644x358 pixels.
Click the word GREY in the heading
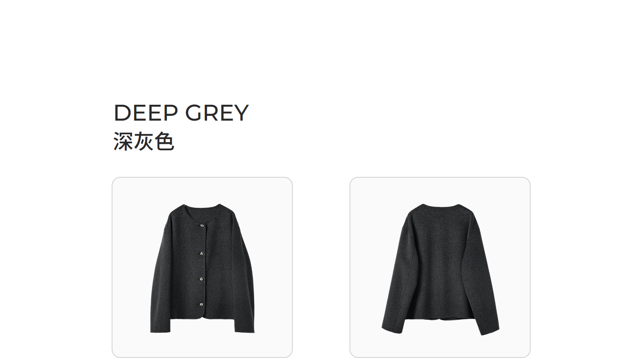click(217, 113)
